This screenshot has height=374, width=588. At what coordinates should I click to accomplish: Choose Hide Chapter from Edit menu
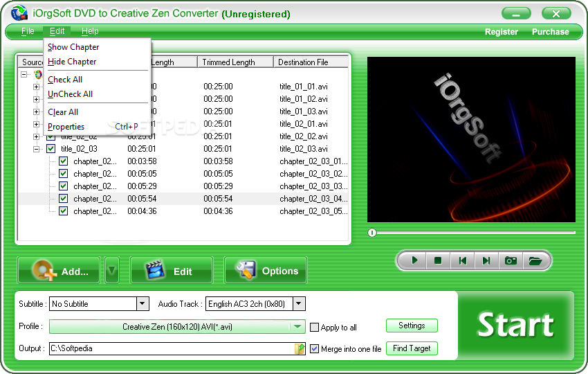point(72,62)
